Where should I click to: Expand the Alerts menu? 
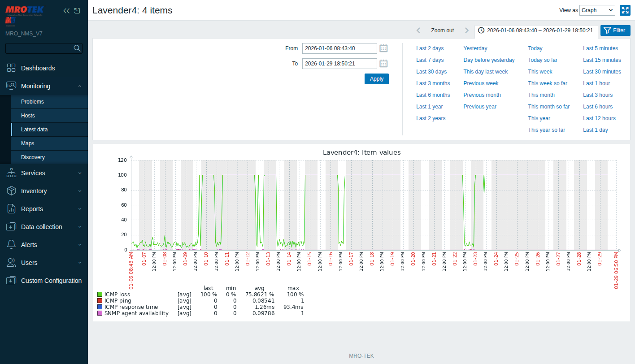[44, 245]
